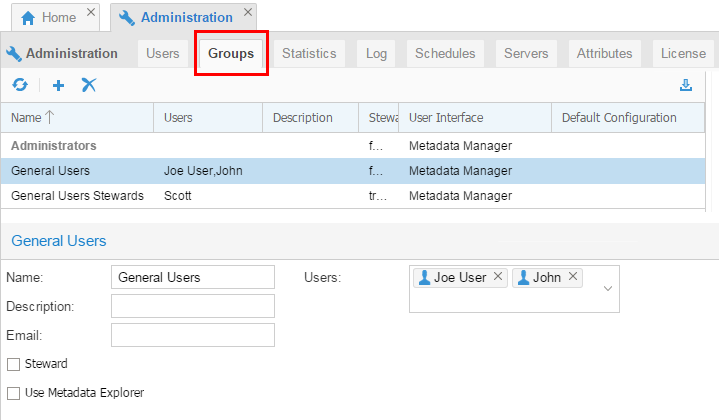
Task: Click the download export icon
Action: tap(686, 85)
